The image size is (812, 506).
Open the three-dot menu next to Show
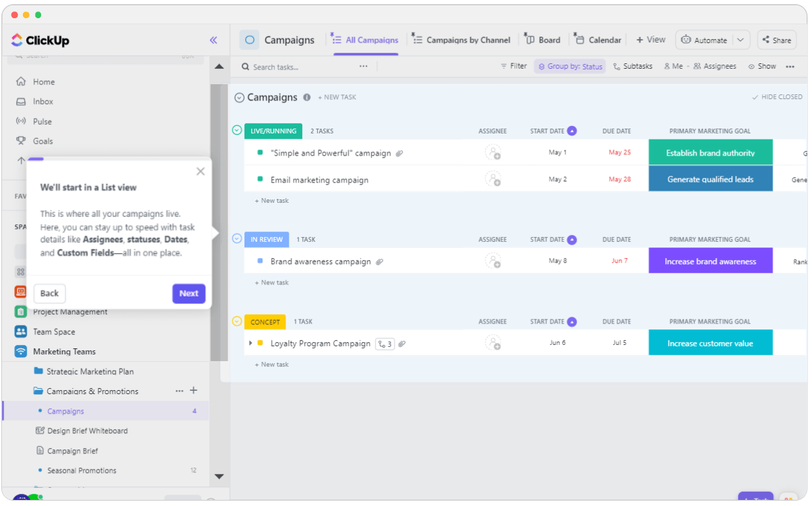[x=790, y=67]
